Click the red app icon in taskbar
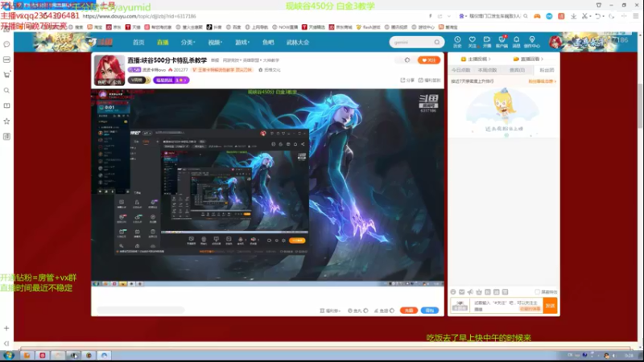The width and height of the screenshot is (644, 362). [43, 356]
